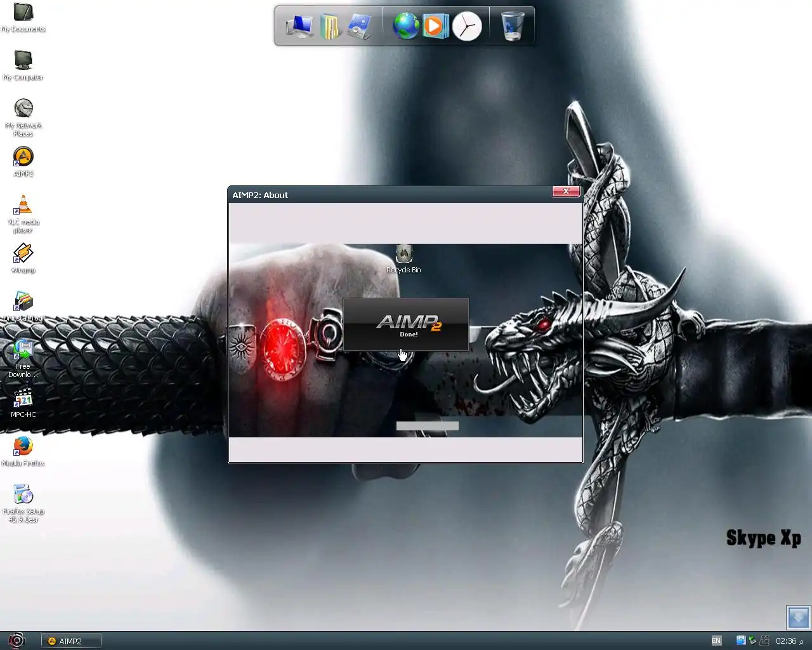The image size is (812, 650).
Task: Click the AIMP2 taskbar button
Action: coord(71,641)
